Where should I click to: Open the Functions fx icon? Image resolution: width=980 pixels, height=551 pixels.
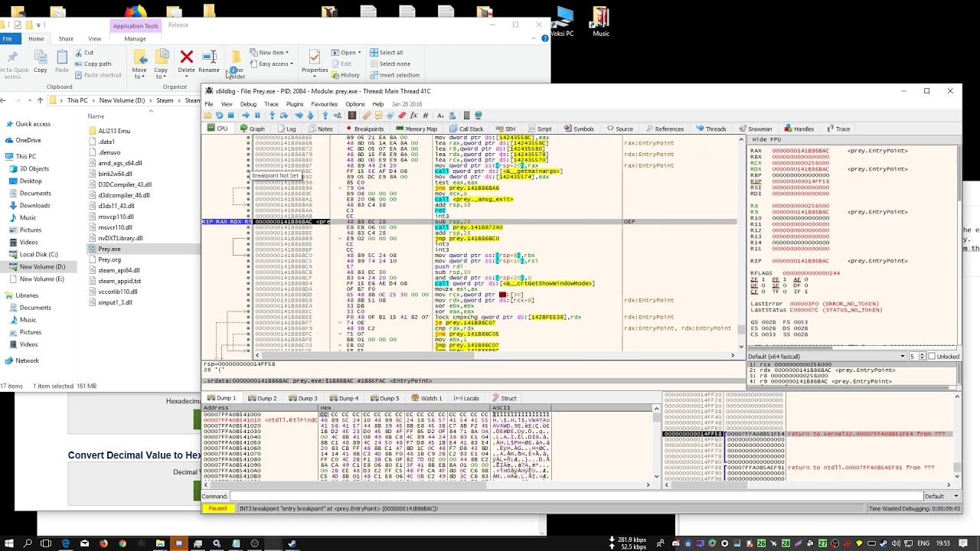[x=413, y=116]
